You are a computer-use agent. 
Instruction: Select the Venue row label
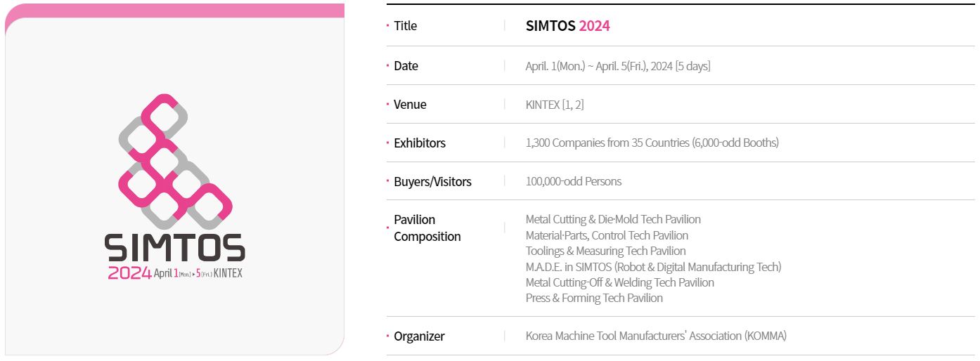pos(410,105)
